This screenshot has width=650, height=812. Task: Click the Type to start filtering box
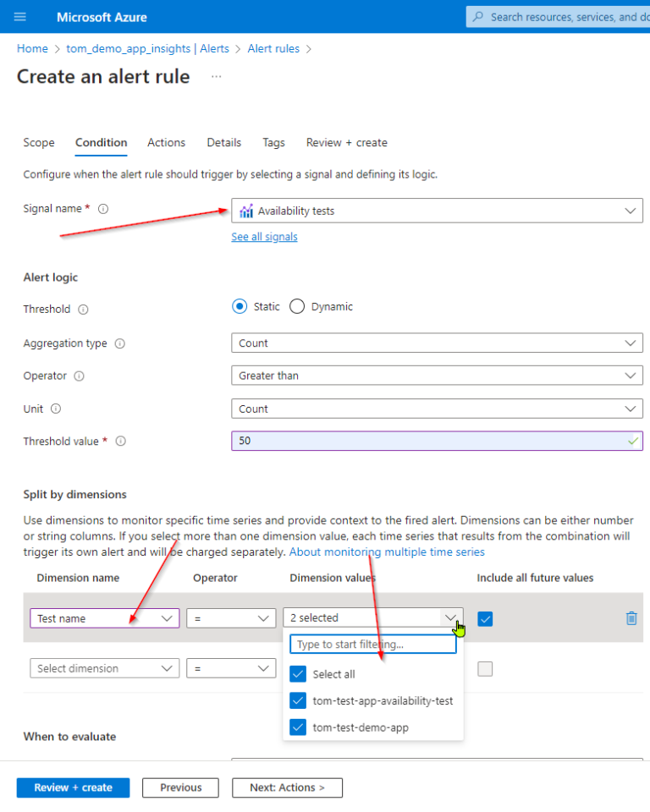373,645
